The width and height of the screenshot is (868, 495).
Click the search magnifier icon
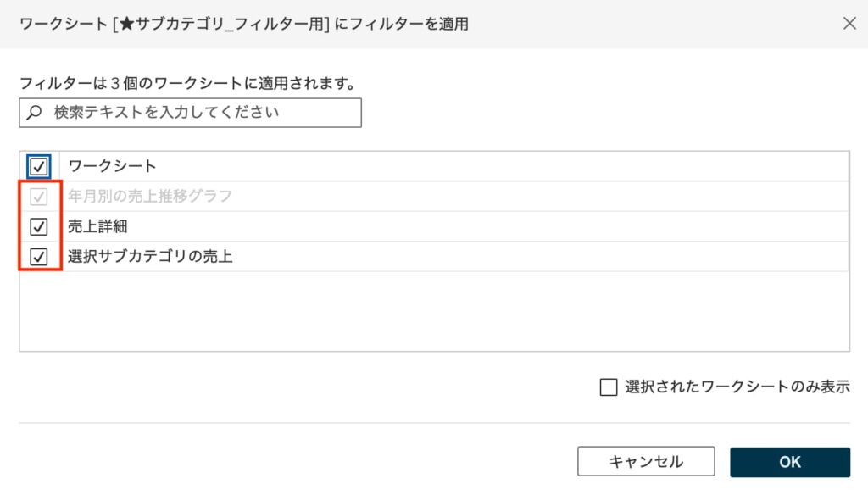click(x=35, y=112)
